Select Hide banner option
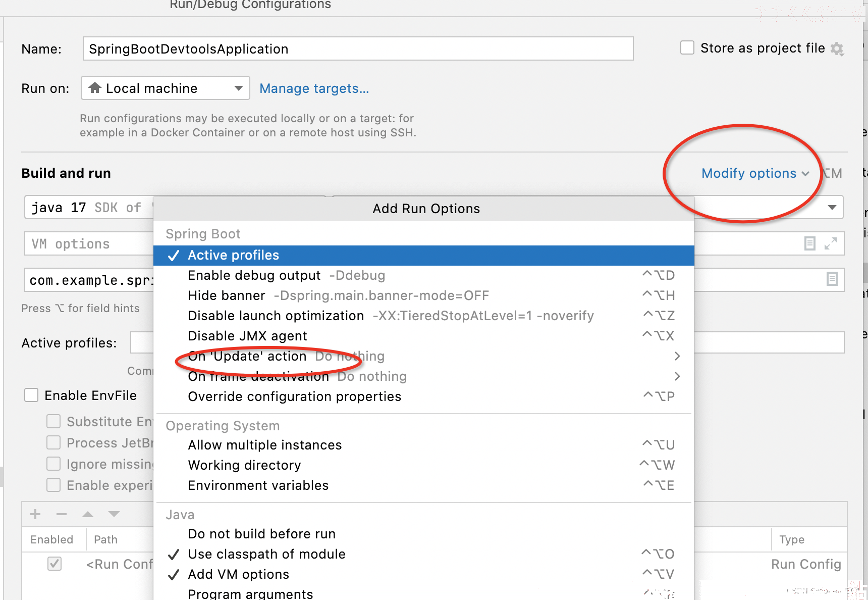 pos(424,295)
